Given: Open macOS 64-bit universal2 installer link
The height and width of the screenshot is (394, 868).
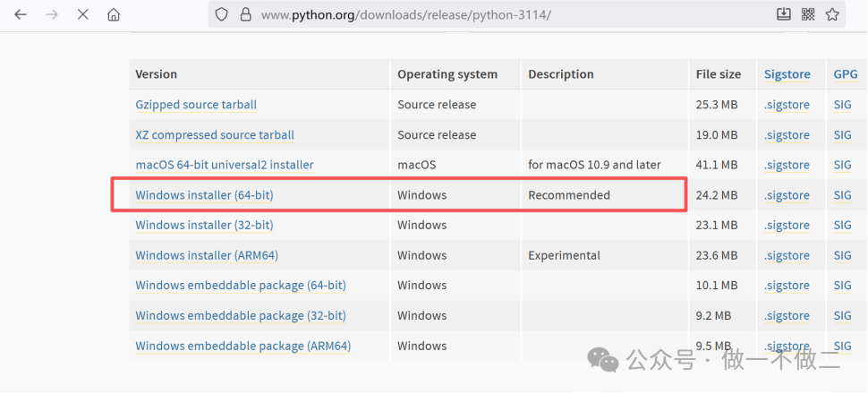Looking at the screenshot, I should point(225,165).
